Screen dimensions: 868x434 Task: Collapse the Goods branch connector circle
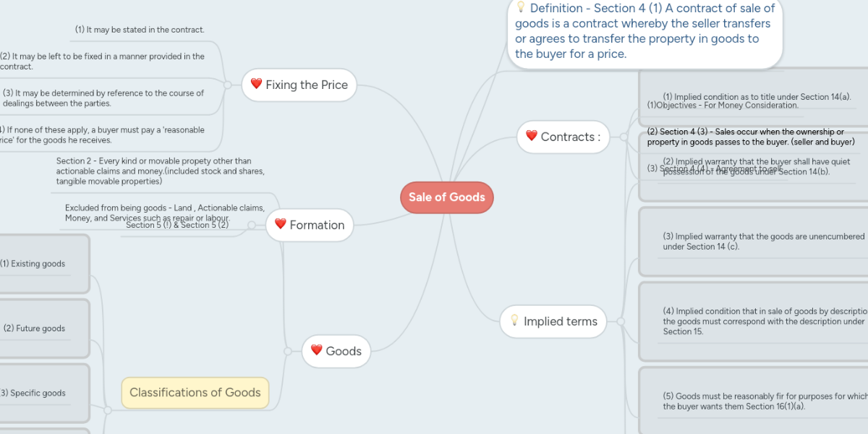(x=288, y=352)
